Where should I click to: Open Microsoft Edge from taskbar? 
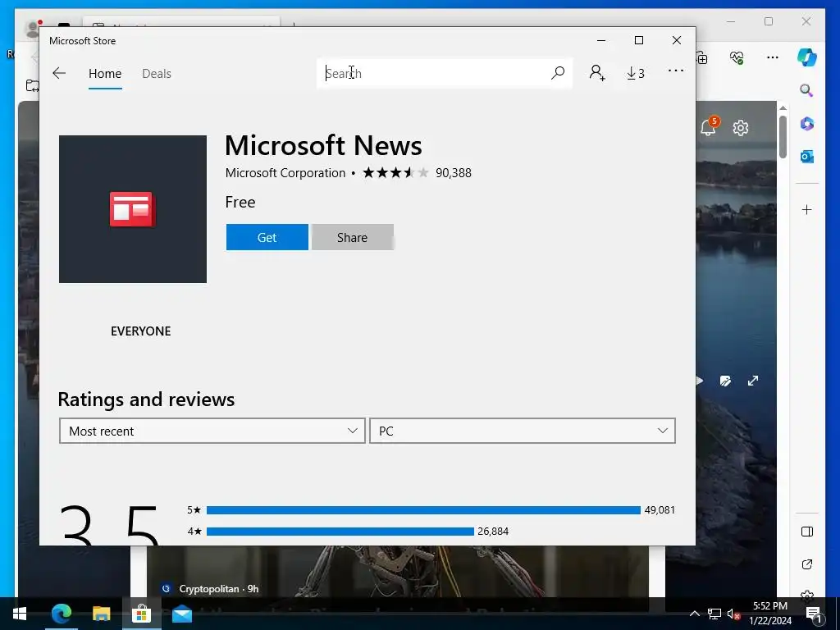coord(61,614)
